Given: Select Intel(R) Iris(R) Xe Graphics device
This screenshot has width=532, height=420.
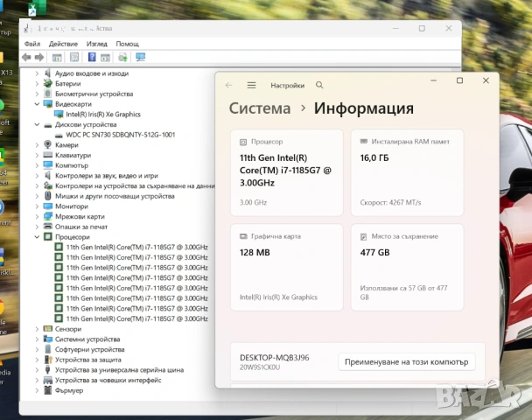Looking at the screenshot, I should tap(103, 115).
